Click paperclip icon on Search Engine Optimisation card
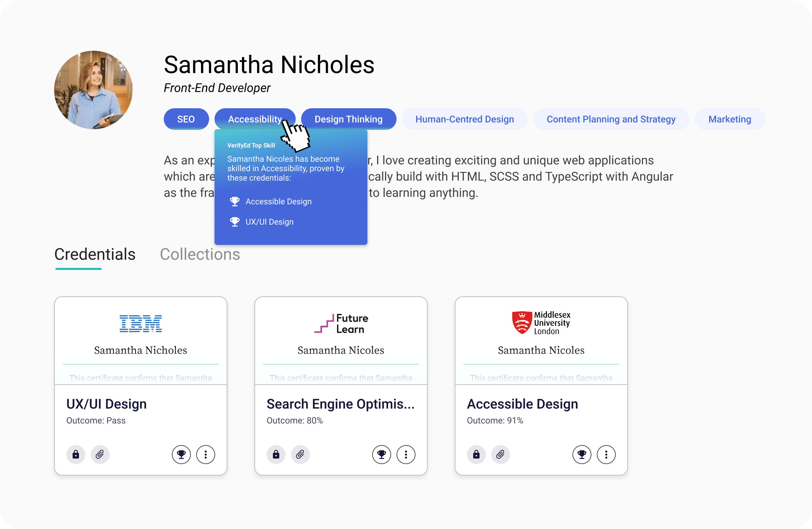This screenshot has width=812, height=529. pyautogui.click(x=300, y=454)
